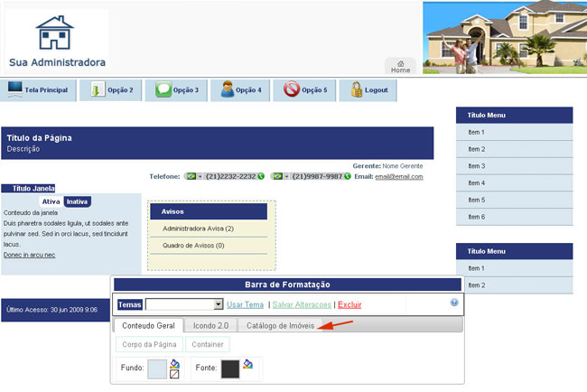Click the Home icon in header
The image size is (587, 392).
coord(400,63)
